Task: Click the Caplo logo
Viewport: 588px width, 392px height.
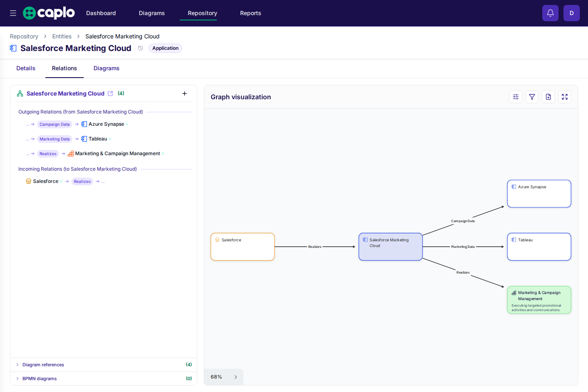Action: click(x=49, y=13)
